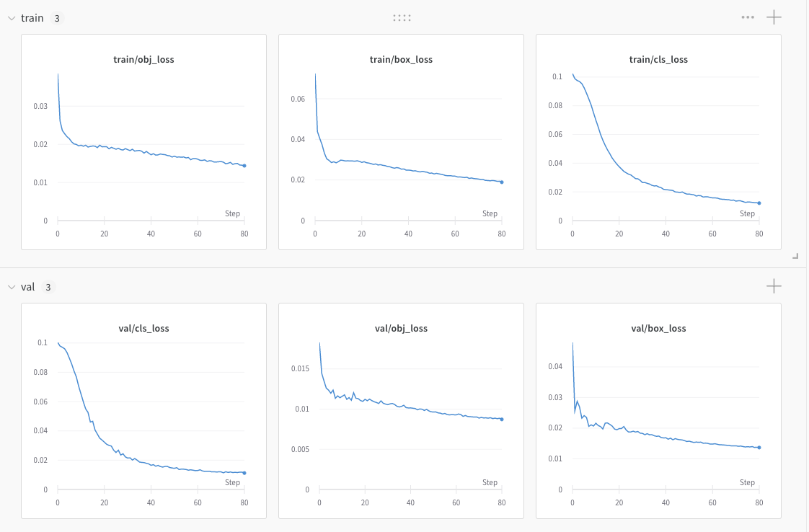The height and width of the screenshot is (532, 809).
Task: Collapse the val section chevron
Action: tap(11, 287)
